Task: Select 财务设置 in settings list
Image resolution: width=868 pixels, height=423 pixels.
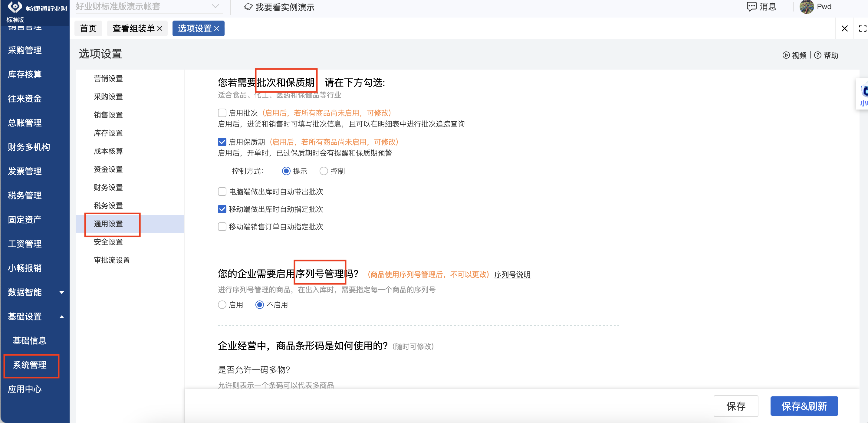Action: (x=108, y=188)
